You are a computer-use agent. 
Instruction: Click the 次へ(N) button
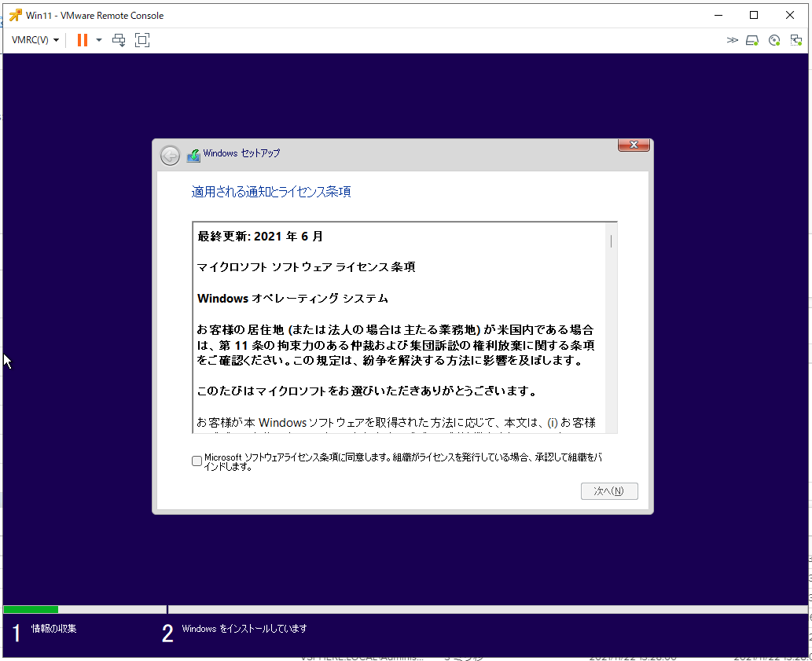click(609, 491)
